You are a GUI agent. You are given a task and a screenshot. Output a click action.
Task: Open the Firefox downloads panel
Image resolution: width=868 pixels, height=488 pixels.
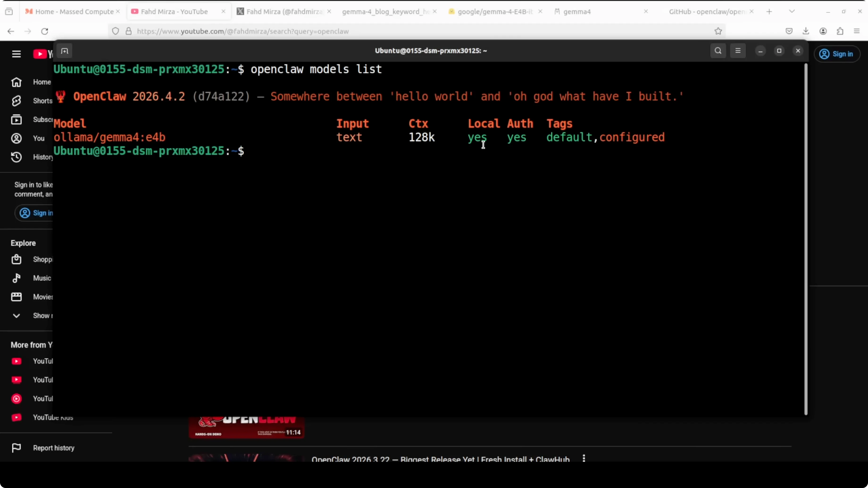click(x=806, y=31)
